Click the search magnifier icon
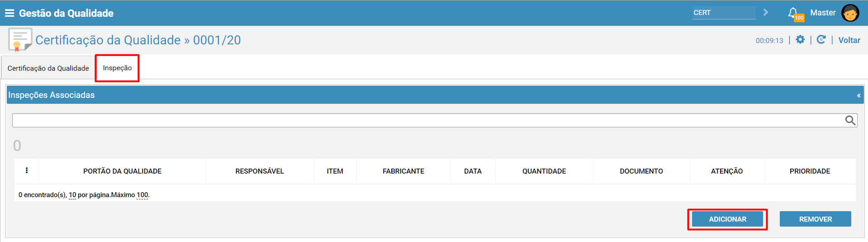Image resolution: width=868 pixels, height=242 pixels. (850, 120)
